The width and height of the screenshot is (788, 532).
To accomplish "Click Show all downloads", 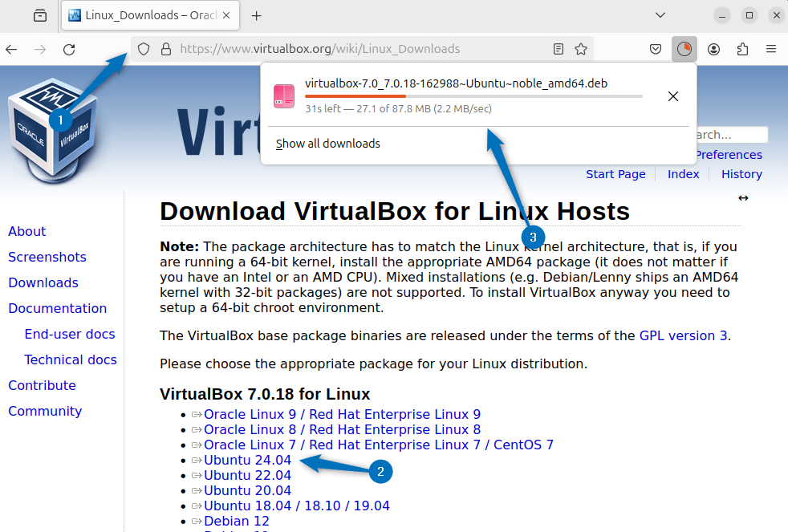I will 328,144.
